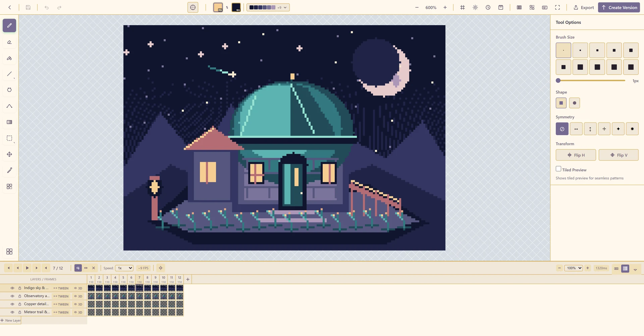Click the Export button

pos(584,7)
